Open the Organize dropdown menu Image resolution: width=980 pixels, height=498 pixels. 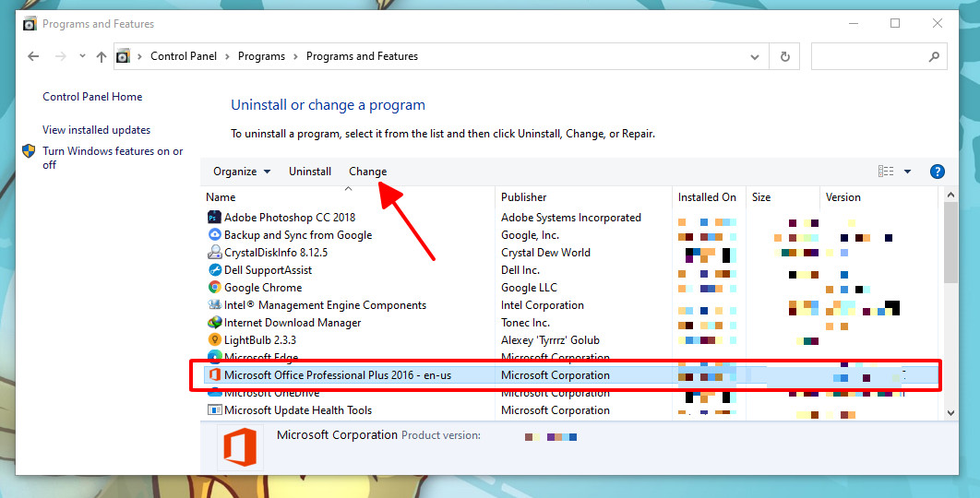(x=242, y=172)
